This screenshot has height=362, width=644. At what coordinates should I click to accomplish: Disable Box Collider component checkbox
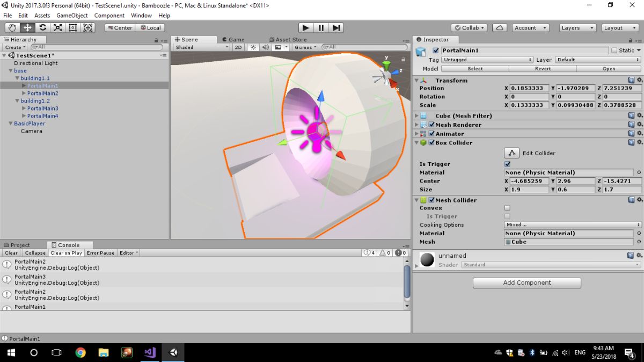[432, 143]
